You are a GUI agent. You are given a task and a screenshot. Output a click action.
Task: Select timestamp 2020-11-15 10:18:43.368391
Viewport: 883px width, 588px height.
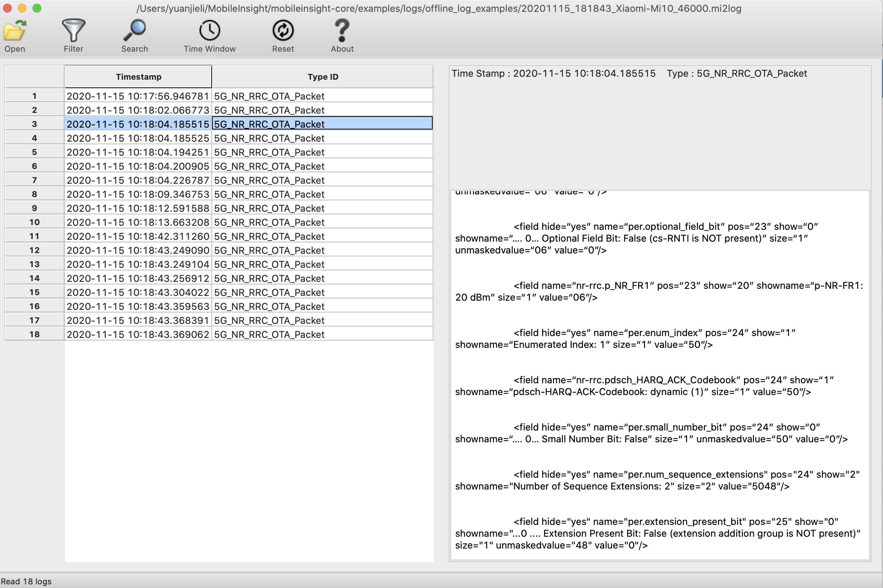coord(138,320)
